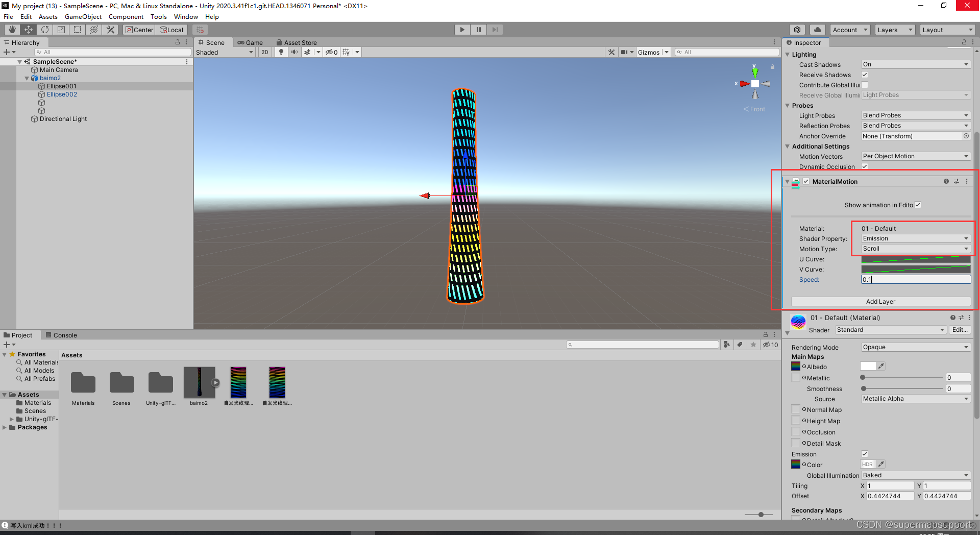Screen dimensions: 980x535
Task: Select the Hand tool in toolbar
Action: click(12, 30)
